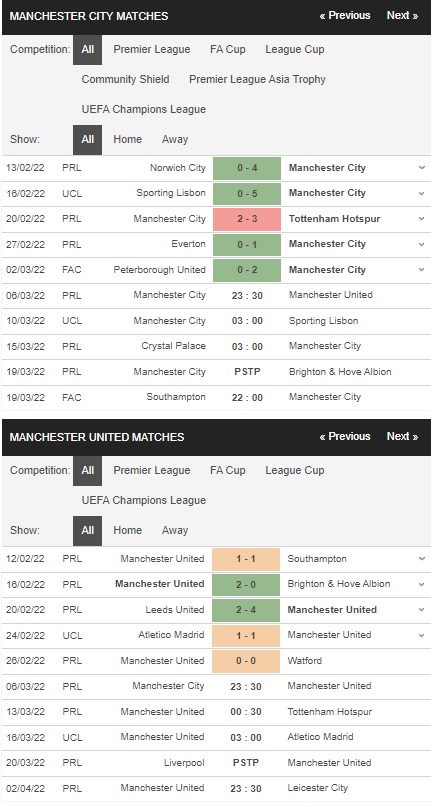Filter Manchester City matches by Premier League
This screenshot has height=810, width=431.
click(x=152, y=50)
